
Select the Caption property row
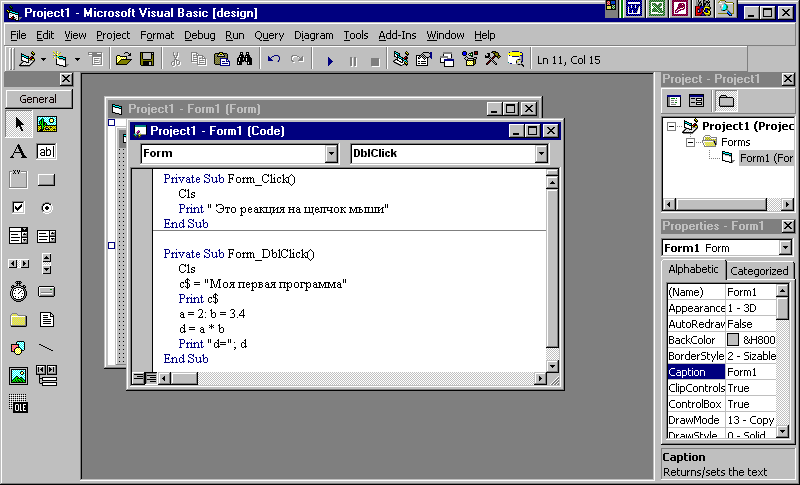(721, 372)
